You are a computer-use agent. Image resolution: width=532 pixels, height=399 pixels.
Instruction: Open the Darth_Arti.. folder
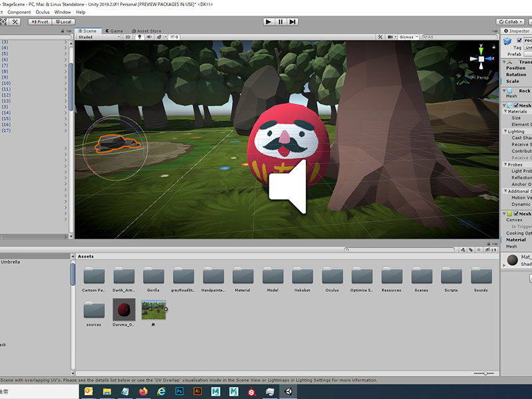pos(124,279)
